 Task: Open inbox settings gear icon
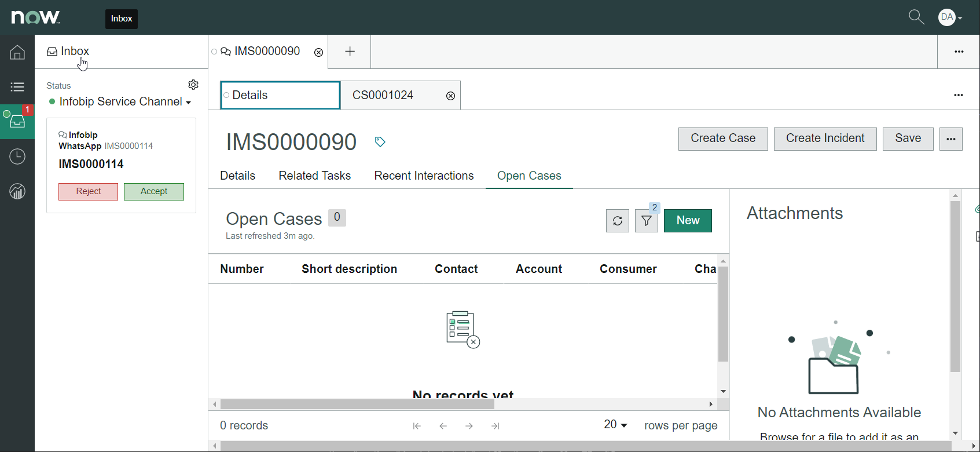(x=193, y=85)
